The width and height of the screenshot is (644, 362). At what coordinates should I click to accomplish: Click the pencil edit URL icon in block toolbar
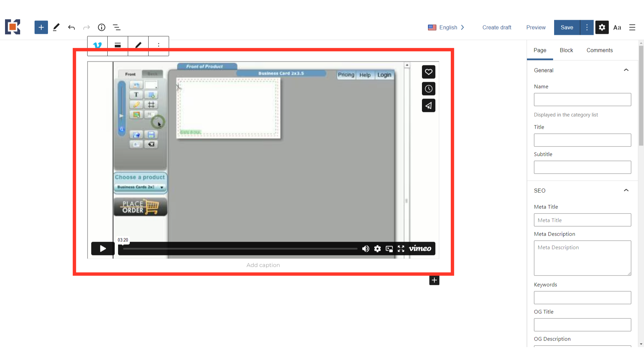click(x=138, y=45)
